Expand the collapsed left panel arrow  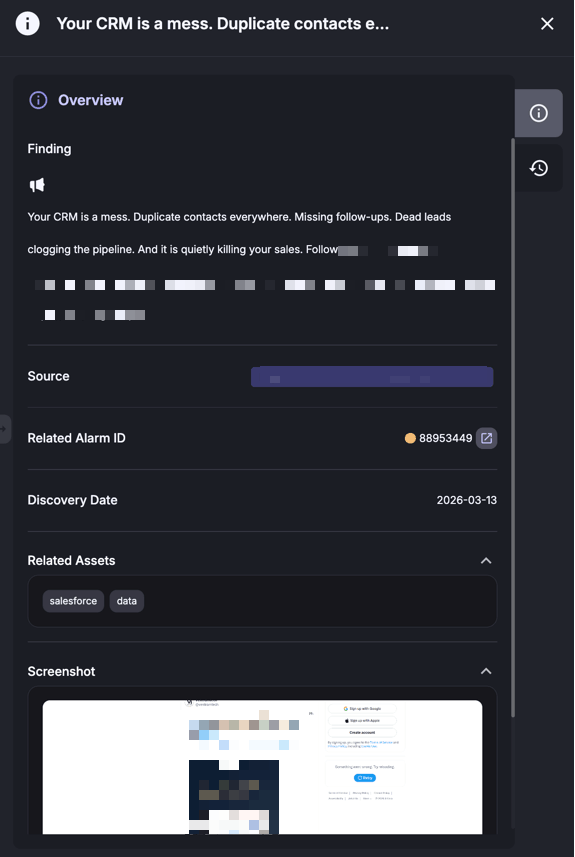pos(4,429)
